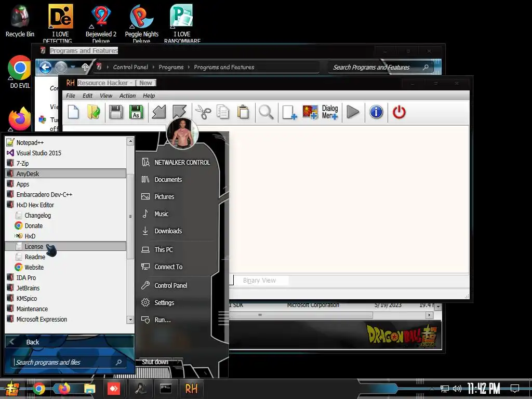Click Shut down button
532x399 pixels.
[155, 362]
